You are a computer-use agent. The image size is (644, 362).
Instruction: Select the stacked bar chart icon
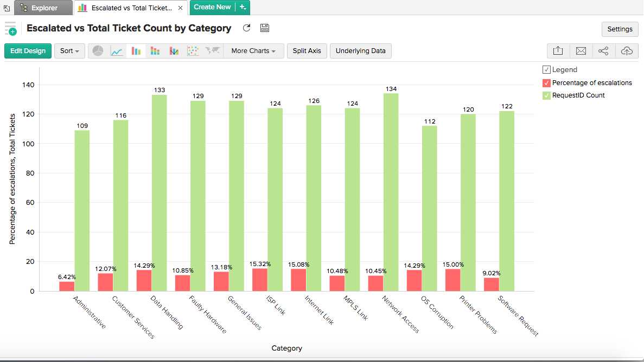click(x=156, y=50)
